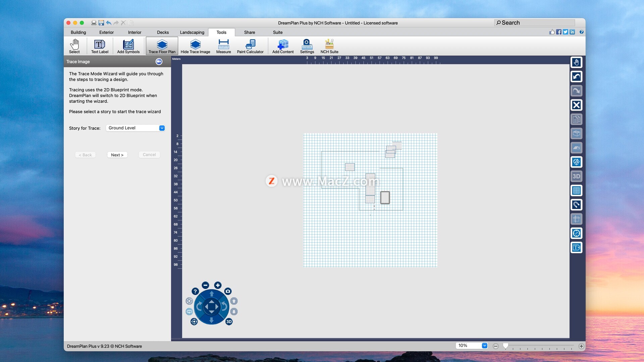
Task: Open the Add Symbols tool
Action: point(128,46)
